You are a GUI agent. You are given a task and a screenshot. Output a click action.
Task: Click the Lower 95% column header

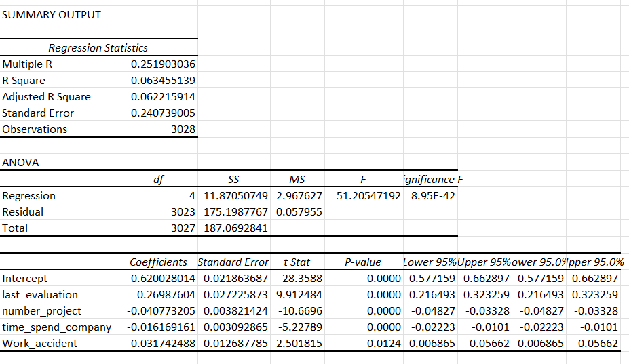coord(430,262)
